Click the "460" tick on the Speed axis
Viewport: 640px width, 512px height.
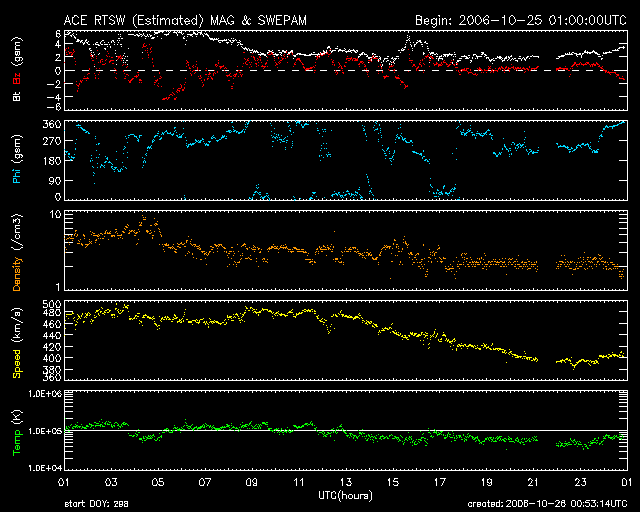[x=52, y=324]
